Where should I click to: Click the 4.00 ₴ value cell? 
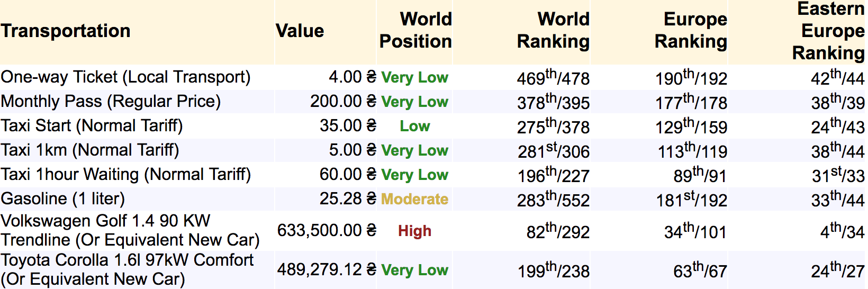[352, 77]
